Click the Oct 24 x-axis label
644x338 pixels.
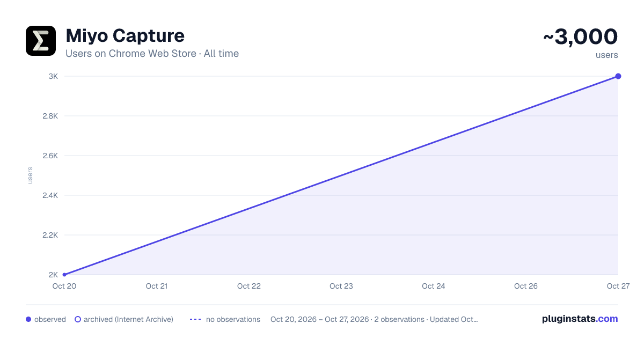click(434, 286)
